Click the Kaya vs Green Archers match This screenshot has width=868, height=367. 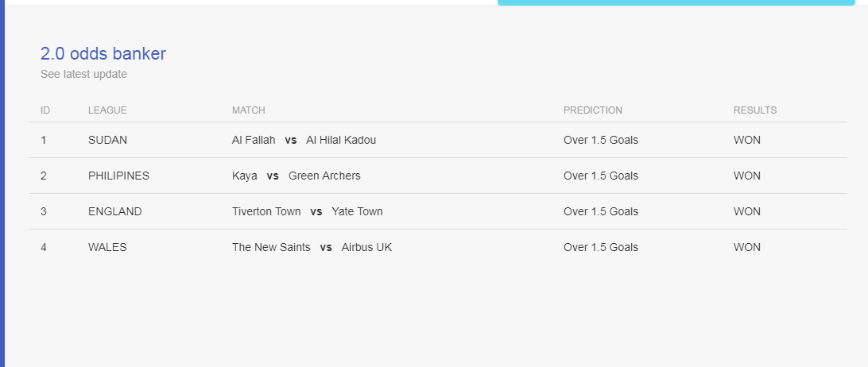click(296, 176)
